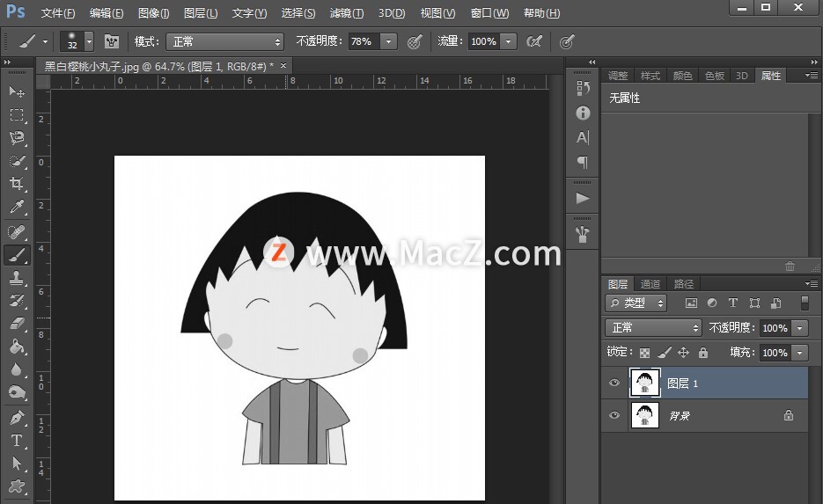Turn layer filtering switch on or off

pos(805,303)
